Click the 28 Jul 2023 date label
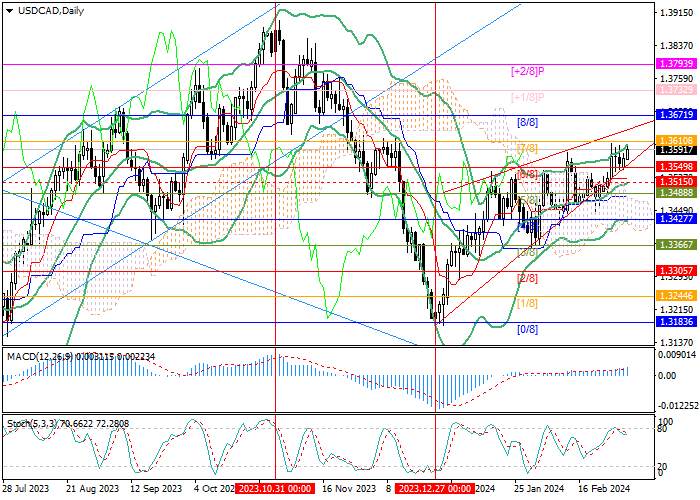This screenshot has height=500, width=700. pos(26,488)
